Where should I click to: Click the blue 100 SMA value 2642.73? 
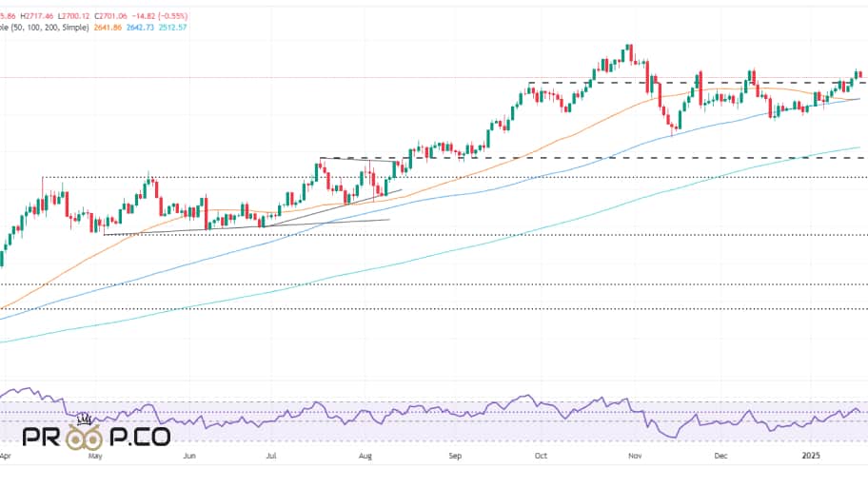click(x=140, y=27)
